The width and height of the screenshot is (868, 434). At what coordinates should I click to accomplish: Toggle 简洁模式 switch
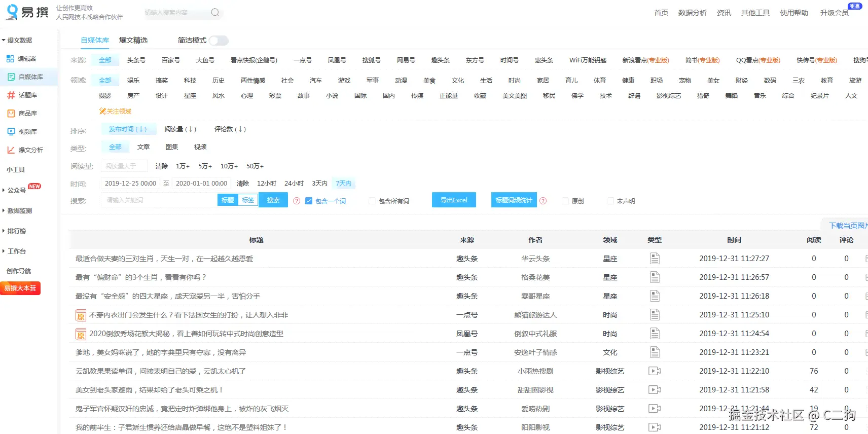pos(219,41)
